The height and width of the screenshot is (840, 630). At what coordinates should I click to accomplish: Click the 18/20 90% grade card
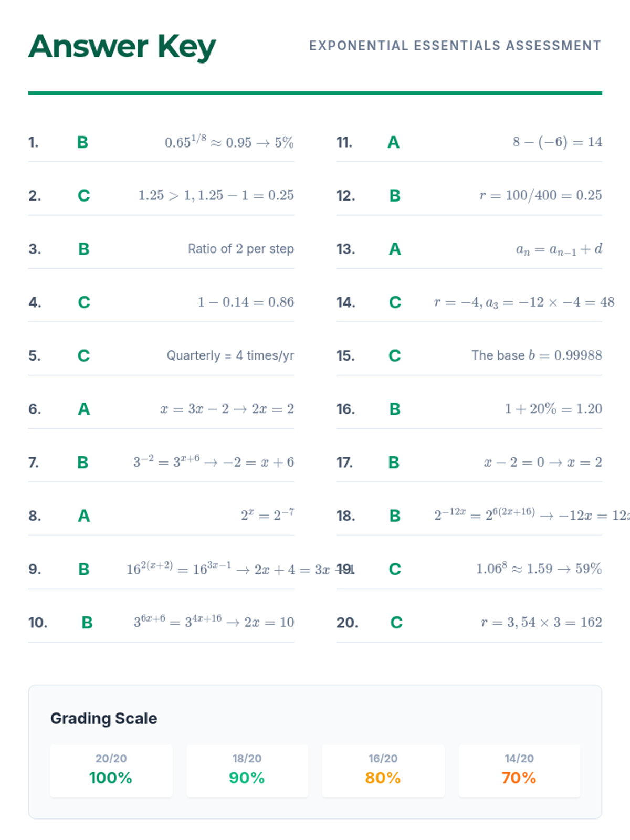pos(247,770)
